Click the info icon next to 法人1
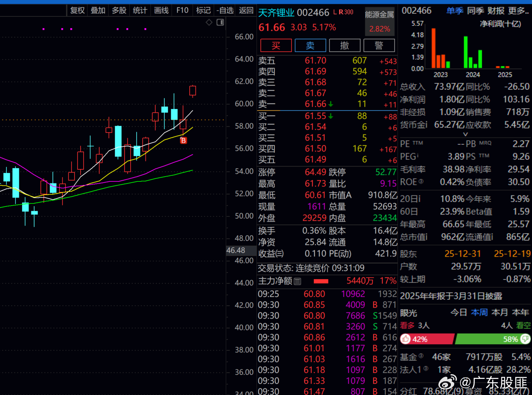The image size is (532, 395). (426, 368)
